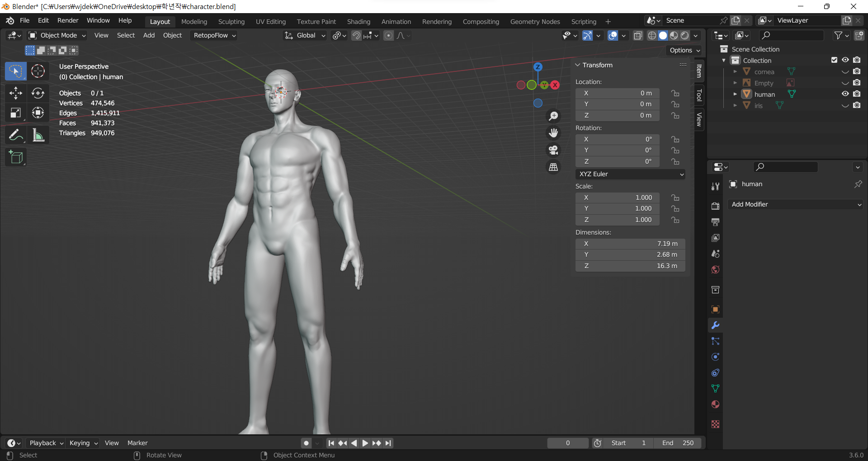Screen dimensions: 868x461
Task: Open the World Properties tab
Action: click(715, 269)
